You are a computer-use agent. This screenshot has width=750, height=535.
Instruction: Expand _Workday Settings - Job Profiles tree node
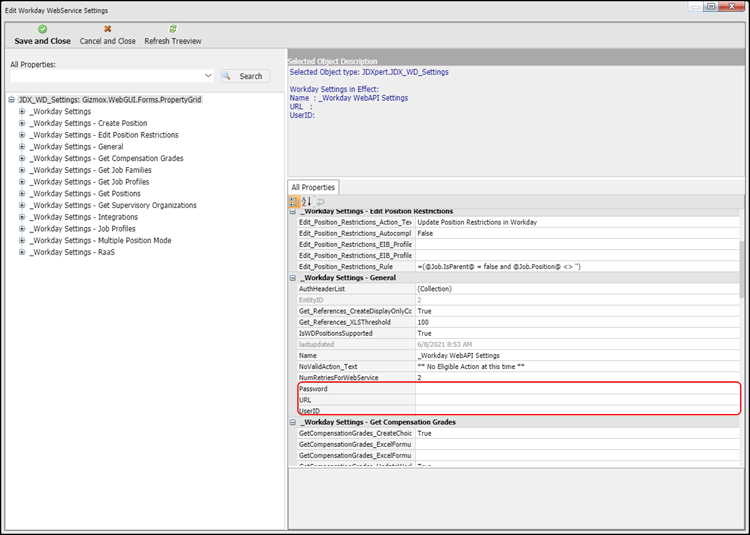point(22,229)
